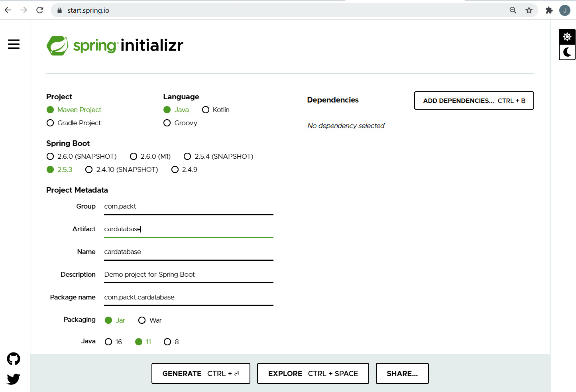The height and width of the screenshot is (392, 576).
Task: Click the Spring Initializr logo
Action: (115, 45)
